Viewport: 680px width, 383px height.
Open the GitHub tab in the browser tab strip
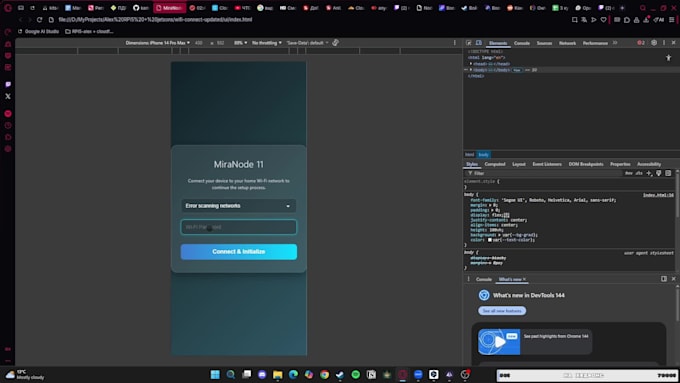[141, 8]
